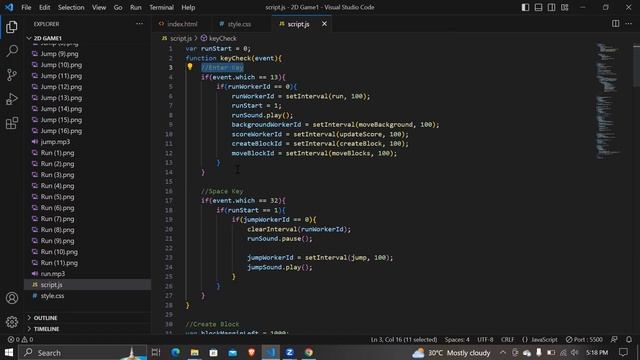Open the File menu

pos(26,7)
